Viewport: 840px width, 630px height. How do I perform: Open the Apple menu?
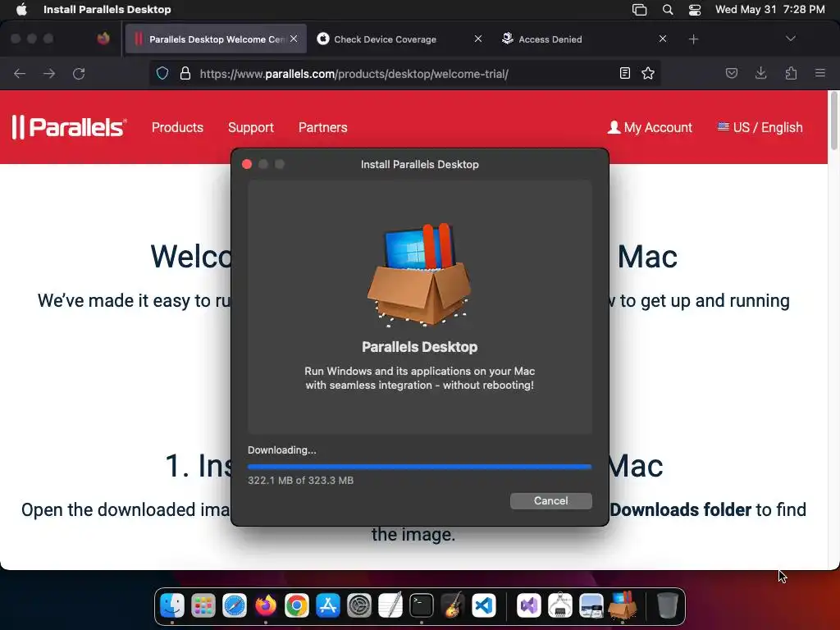[21, 9]
